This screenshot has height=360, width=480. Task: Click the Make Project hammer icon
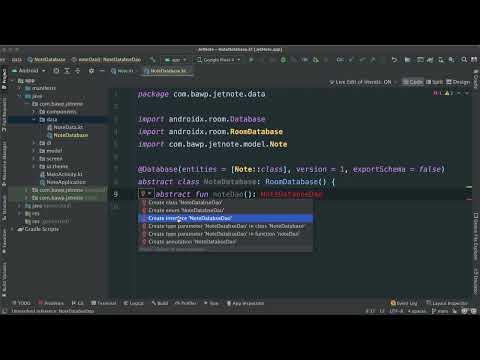[x=152, y=60]
